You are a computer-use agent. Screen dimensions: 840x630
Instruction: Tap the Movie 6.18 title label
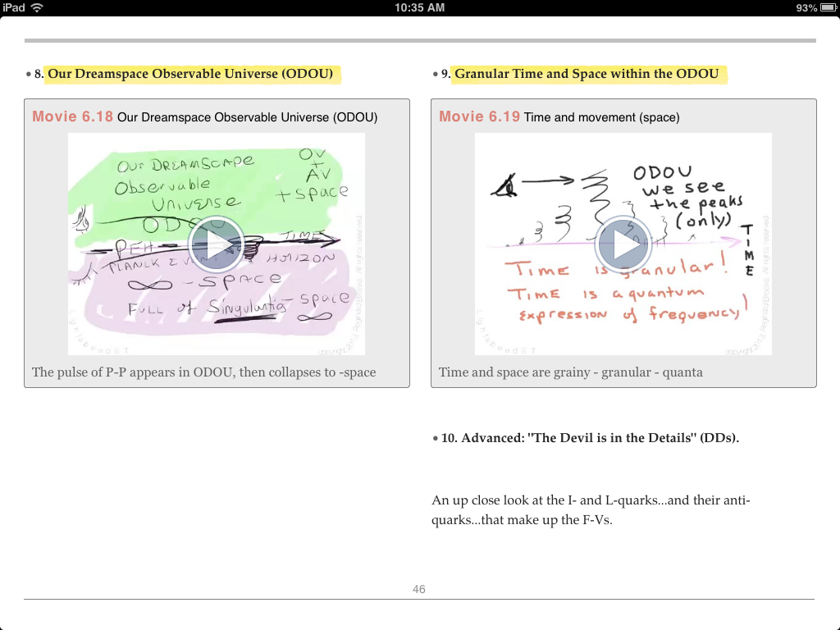[x=72, y=116]
